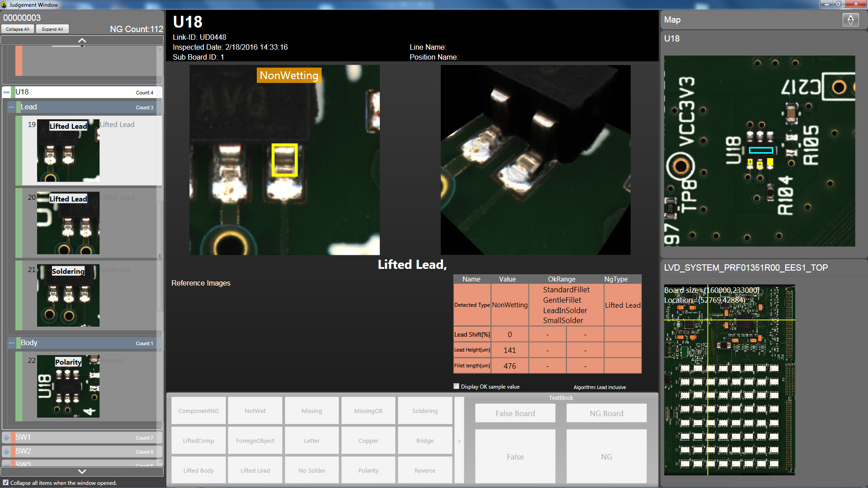The image size is (868, 488).
Task: Click the NonWetting orange label on image
Action: tap(289, 75)
